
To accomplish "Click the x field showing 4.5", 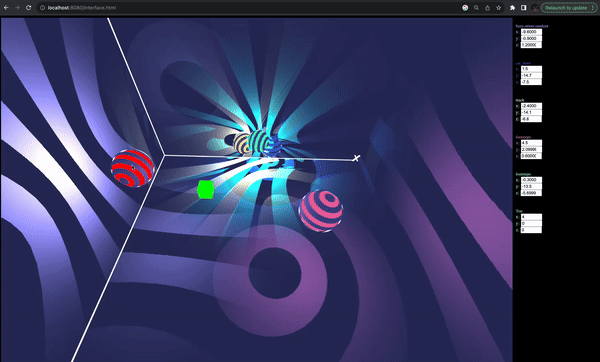I will click(x=531, y=143).
